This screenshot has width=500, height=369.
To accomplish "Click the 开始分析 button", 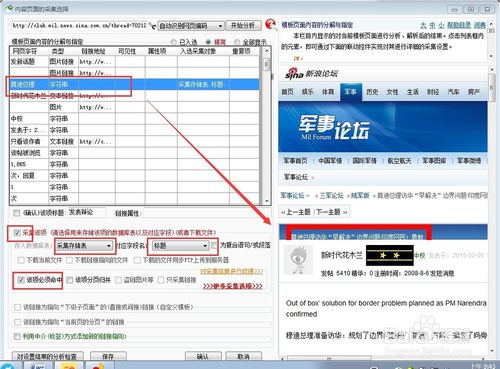I will point(243,25).
